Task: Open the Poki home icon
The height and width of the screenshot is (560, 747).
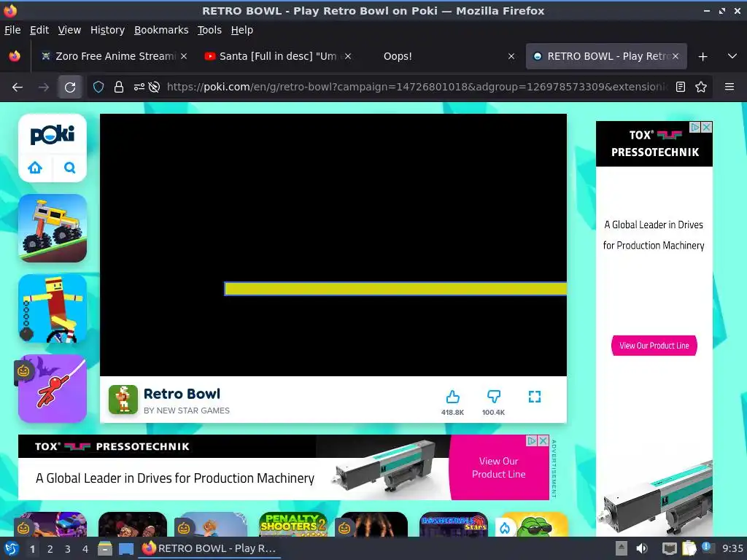Action: point(35,168)
